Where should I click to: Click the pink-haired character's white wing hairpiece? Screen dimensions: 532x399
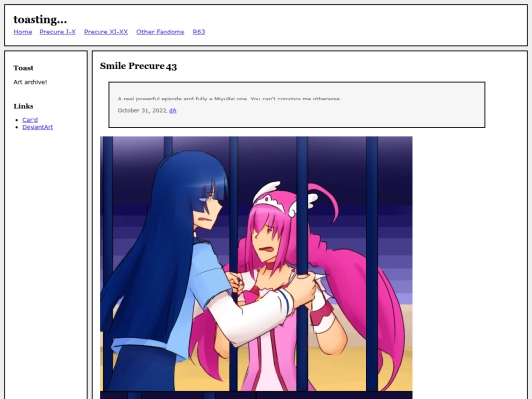(x=268, y=190)
